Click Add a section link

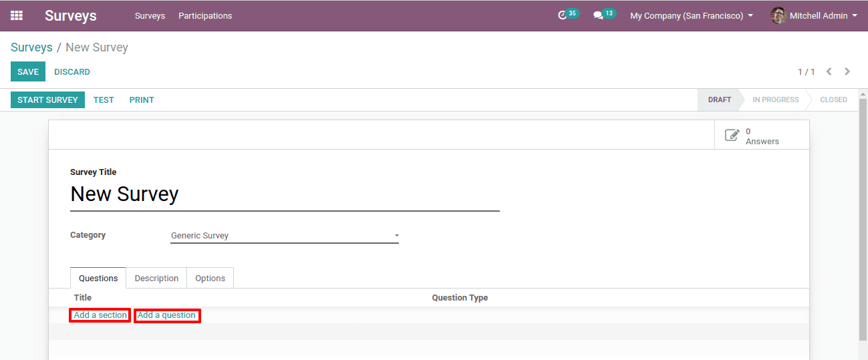[x=100, y=315]
